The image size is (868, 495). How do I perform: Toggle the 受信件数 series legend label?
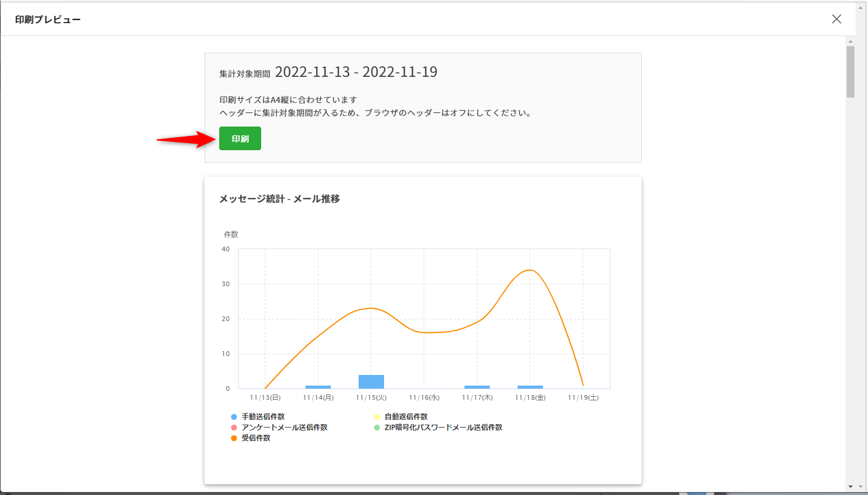click(x=256, y=438)
